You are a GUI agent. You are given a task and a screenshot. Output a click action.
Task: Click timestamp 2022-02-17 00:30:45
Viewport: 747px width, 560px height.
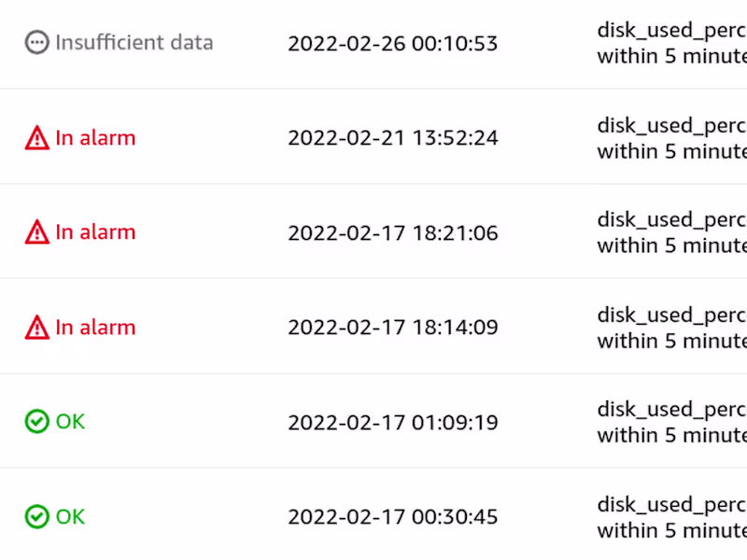pyautogui.click(x=392, y=517)
